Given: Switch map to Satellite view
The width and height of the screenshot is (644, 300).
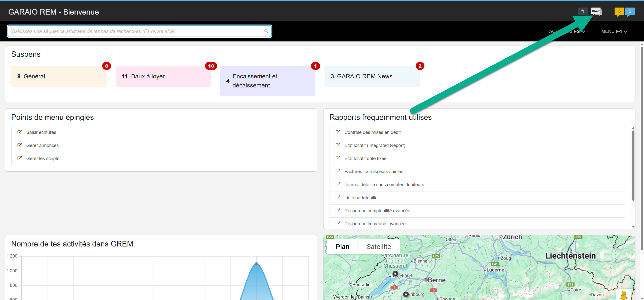Looking at the screenshot, I should pyautogui.click(x=379, y=246).
